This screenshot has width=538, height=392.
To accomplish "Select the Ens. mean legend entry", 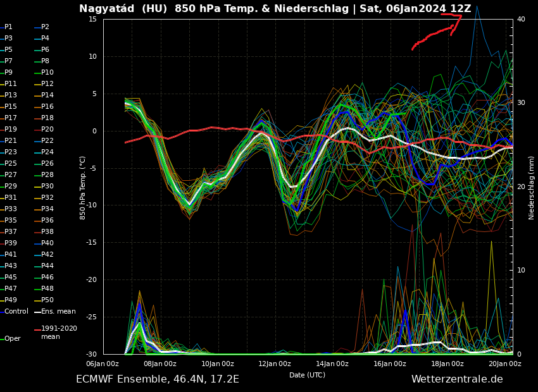I will click(x=58, y=312).
